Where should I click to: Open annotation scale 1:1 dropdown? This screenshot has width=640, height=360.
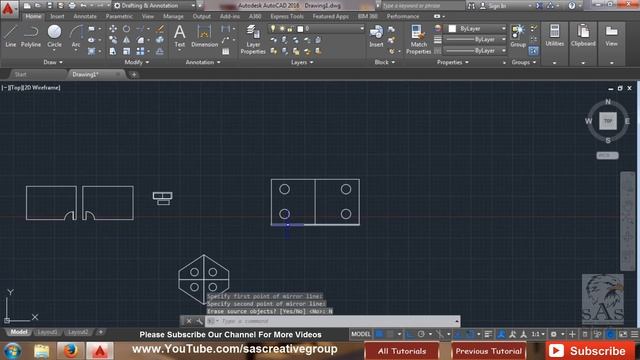538,334
